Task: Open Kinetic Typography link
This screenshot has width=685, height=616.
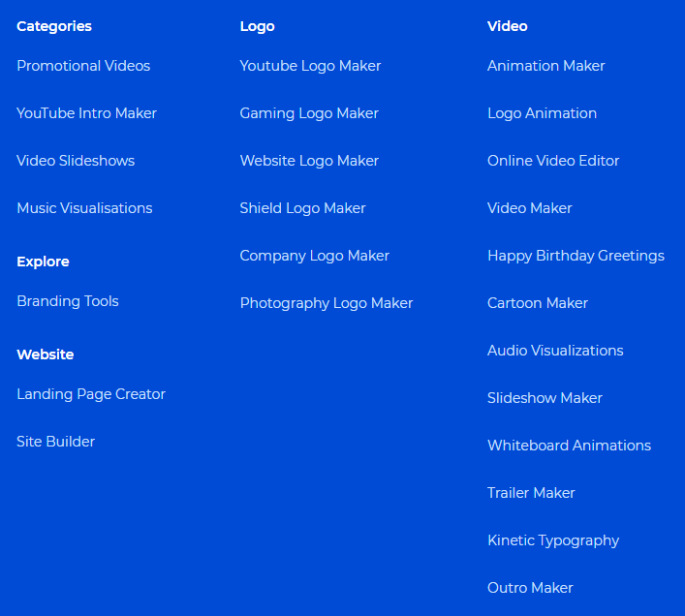Action: 552,540
